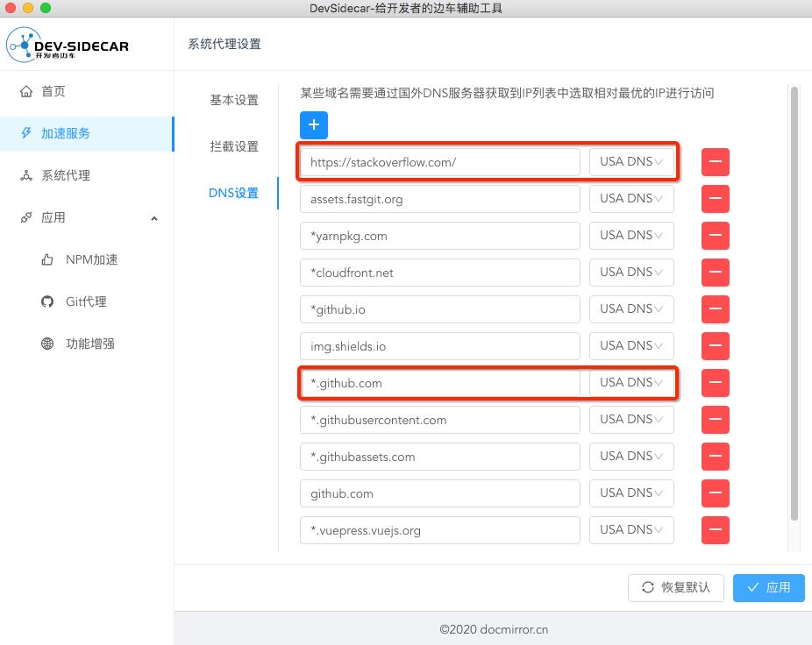Switch to the 基本设置 tab
Viewport: 812px width, 645px height.
point(233,101)
